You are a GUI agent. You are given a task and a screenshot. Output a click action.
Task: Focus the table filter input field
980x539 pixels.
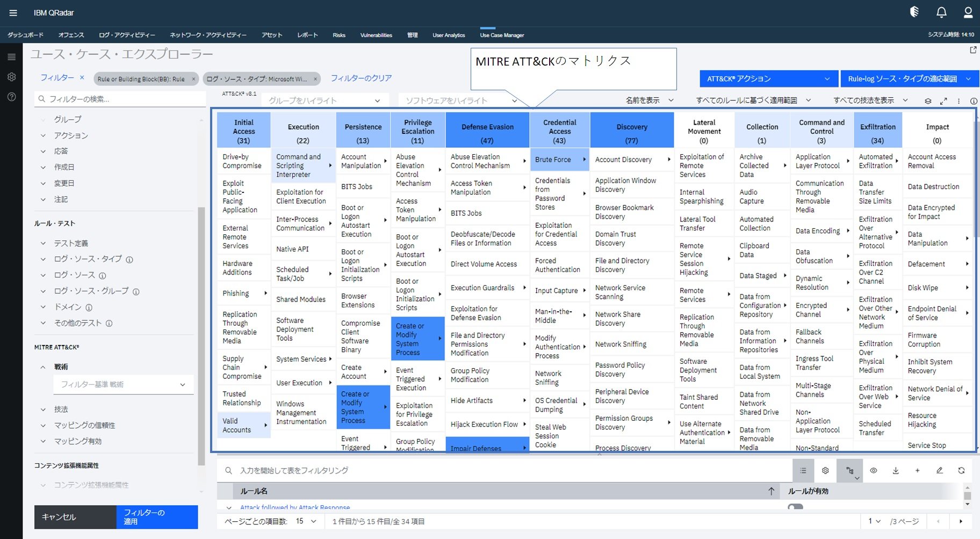[x=505, y=471]
